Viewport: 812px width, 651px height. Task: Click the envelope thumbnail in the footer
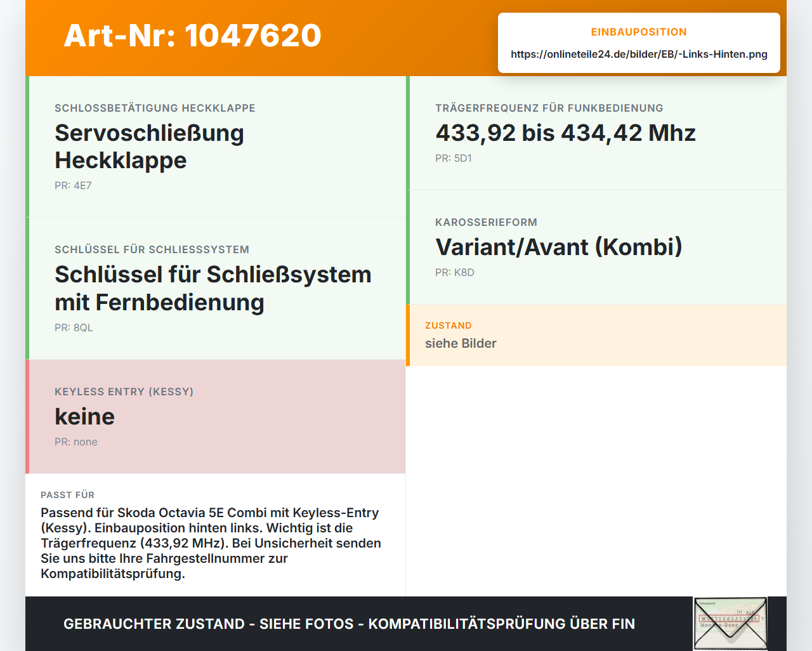point(730,624)
